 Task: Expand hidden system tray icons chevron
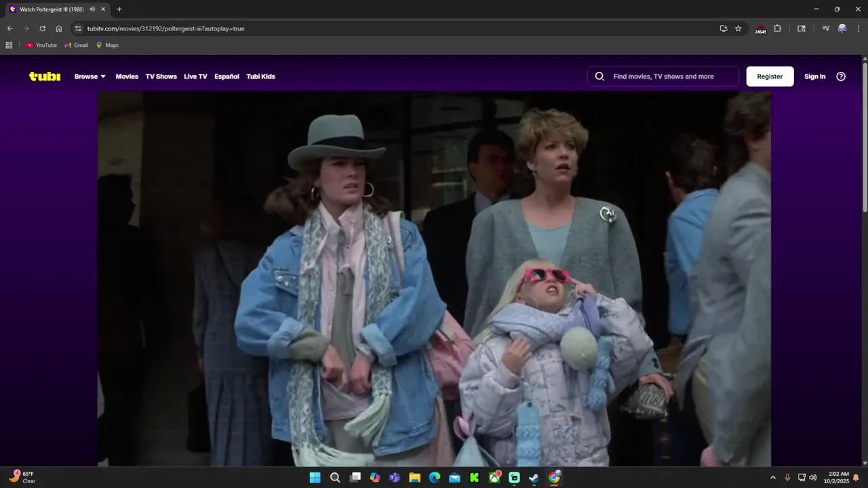(x=772, y=477)
